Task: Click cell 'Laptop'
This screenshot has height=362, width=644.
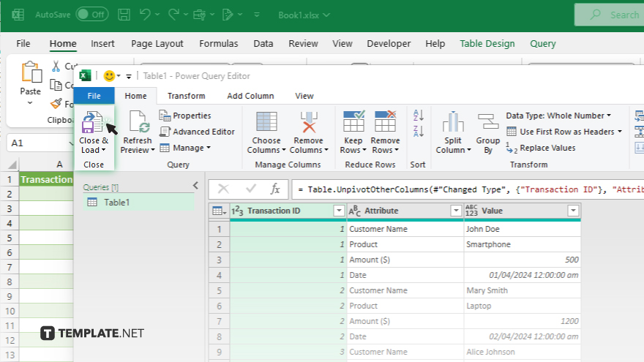Action: (523, 306)
